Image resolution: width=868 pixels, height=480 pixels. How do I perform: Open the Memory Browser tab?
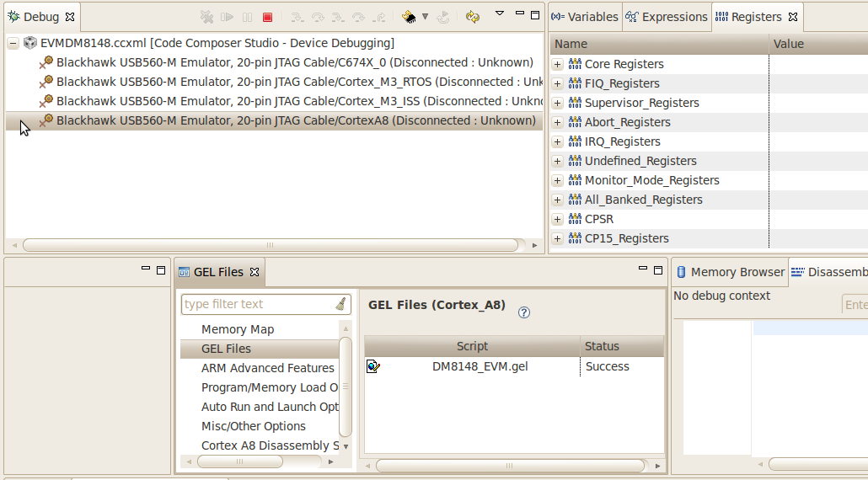[731, 272]
